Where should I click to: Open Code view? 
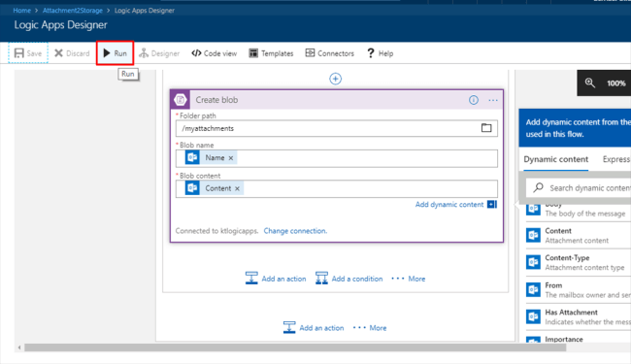coord(215,53)
